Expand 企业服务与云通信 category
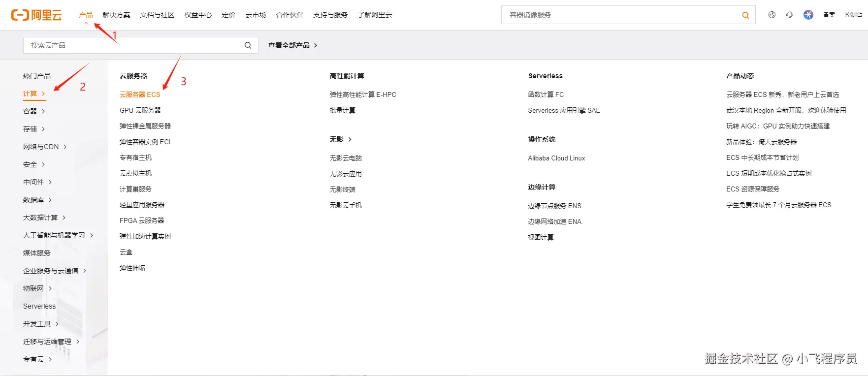This screenshot has height=376, width=868. coord(55,271)
